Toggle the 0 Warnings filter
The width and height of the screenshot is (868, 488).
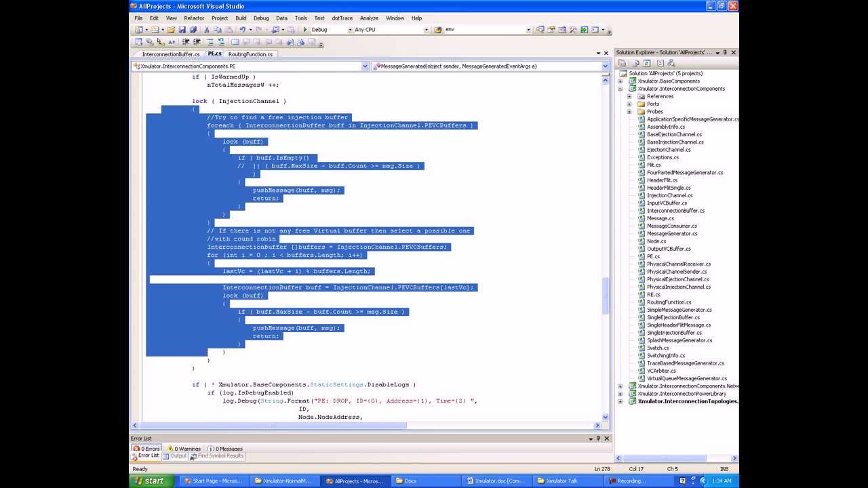pyautogui.click(x=183, y=449)
